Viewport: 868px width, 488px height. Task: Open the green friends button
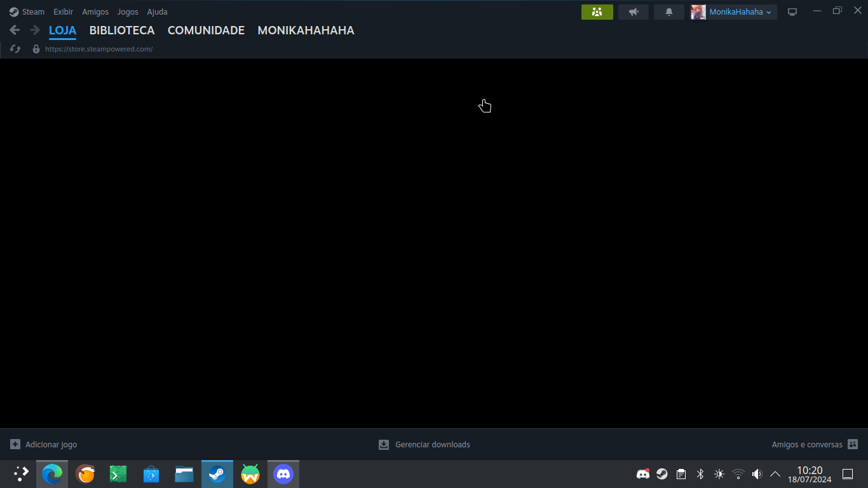[597, 12]
